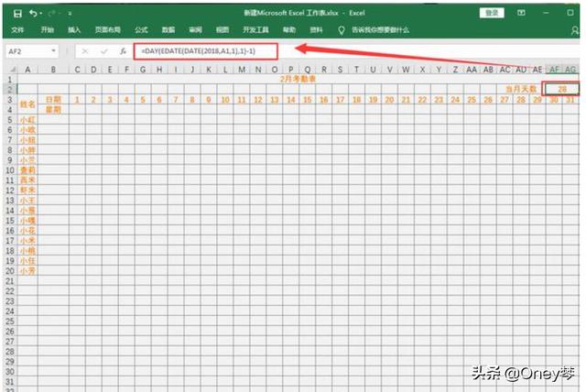Click the Redo arrow icon
This screenshot has width=586, height=392.
[53, 14]
